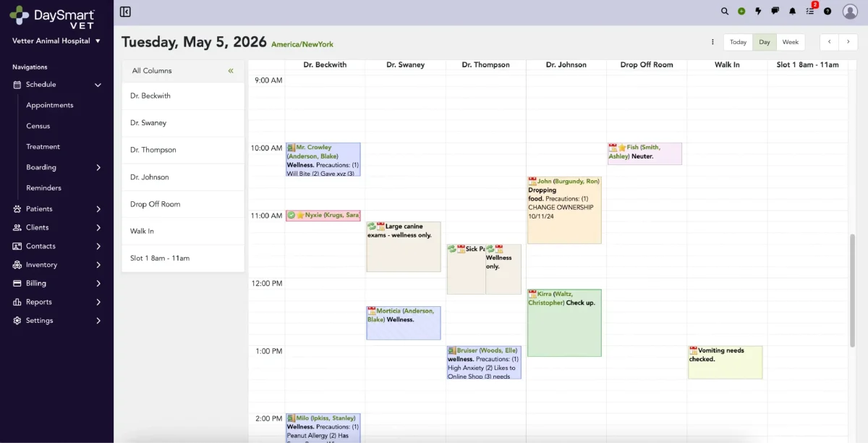Click the Settings gear icon in sidebar
868x443 pixels.
(x=17, y=321)
